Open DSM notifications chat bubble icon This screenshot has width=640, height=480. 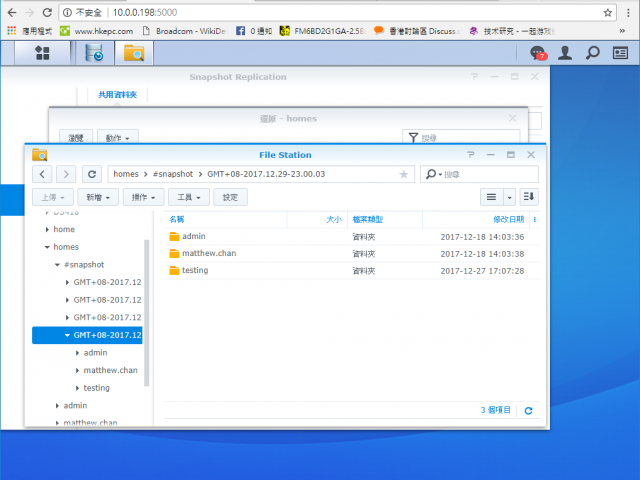click(x=538, y=53)
